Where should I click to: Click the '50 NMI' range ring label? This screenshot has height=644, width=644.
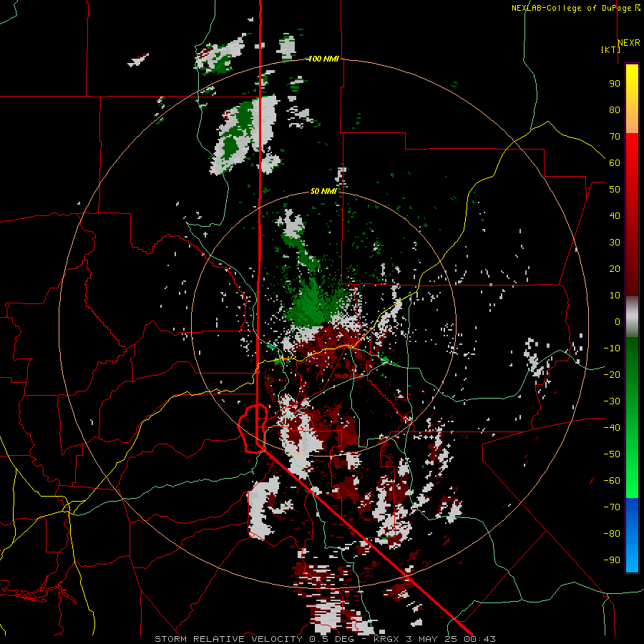(323, 191)
